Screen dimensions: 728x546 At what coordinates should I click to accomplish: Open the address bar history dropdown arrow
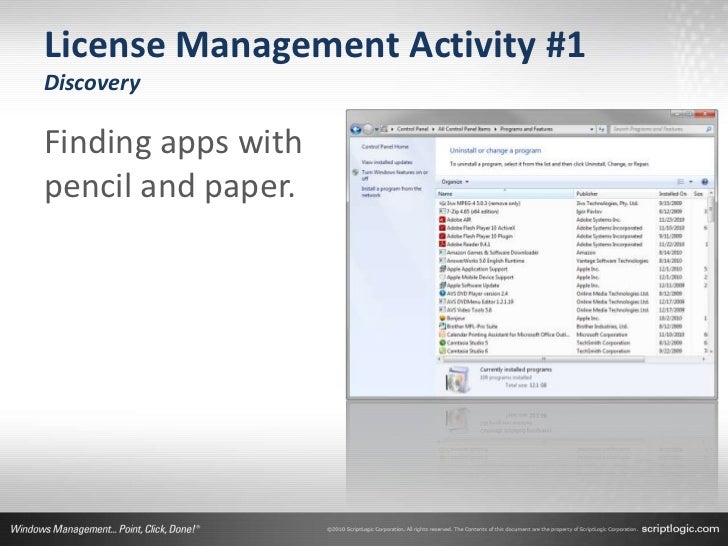(592, 130)
